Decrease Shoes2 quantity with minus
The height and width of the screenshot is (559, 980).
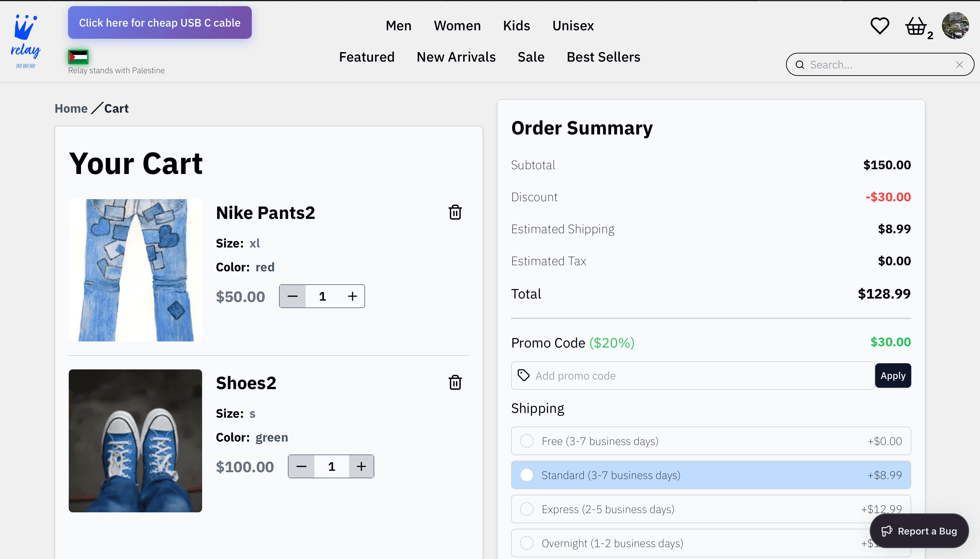coord(301,466)
